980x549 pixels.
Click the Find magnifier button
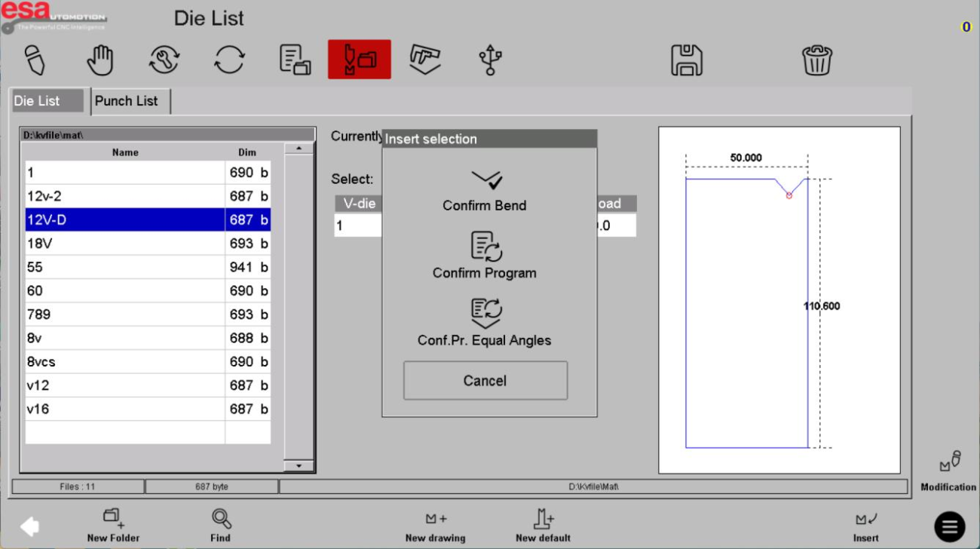coord(221,525)
